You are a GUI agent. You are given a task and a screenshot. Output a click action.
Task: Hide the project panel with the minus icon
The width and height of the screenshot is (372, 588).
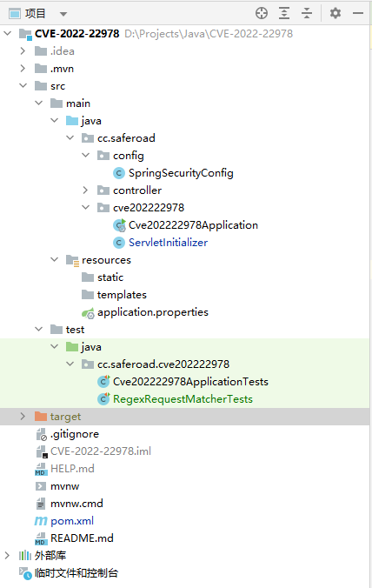358,13
